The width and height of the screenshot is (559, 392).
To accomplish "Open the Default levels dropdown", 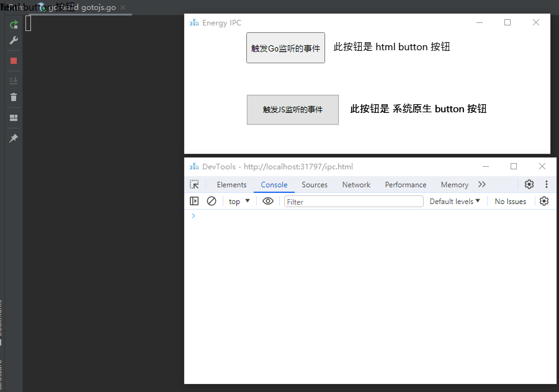I will [x=455, y=202].
